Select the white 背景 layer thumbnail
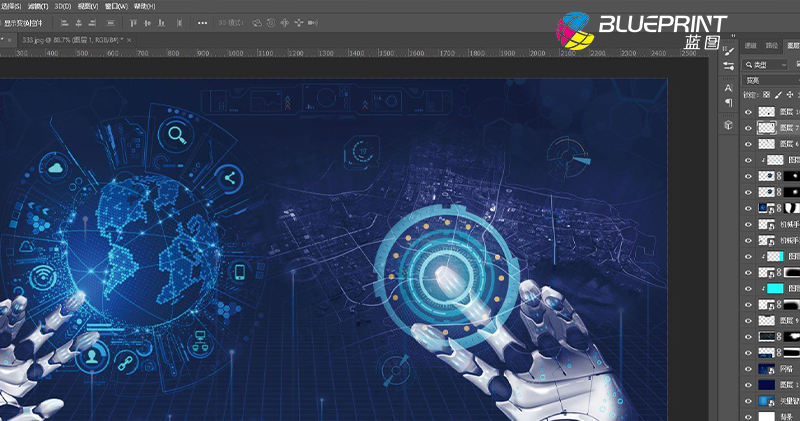The image size is (800, 421). point(767,416)
